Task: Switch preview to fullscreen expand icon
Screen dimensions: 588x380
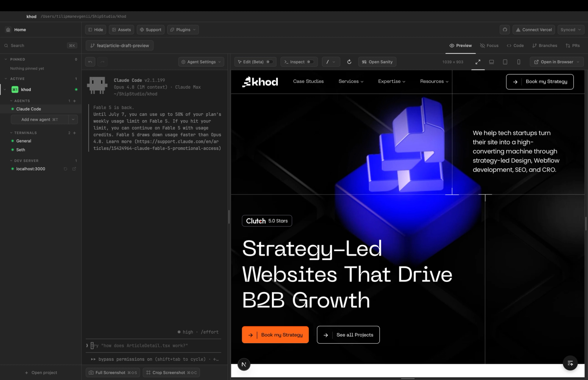Action: tap(478, 62)
